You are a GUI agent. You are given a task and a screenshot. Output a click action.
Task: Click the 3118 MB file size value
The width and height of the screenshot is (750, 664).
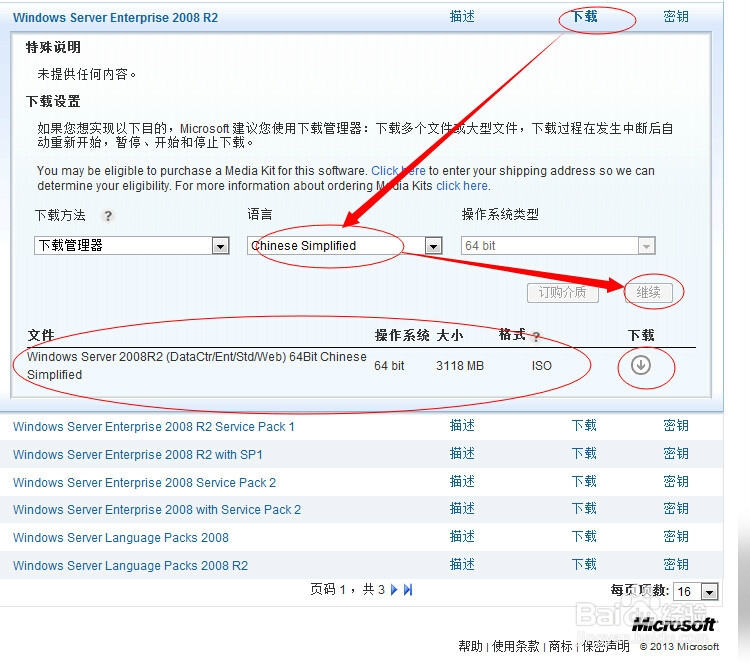pos(460,366)
